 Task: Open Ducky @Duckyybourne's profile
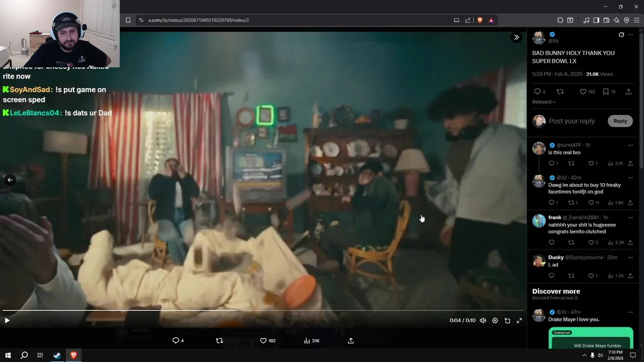(x=556, y=257)
